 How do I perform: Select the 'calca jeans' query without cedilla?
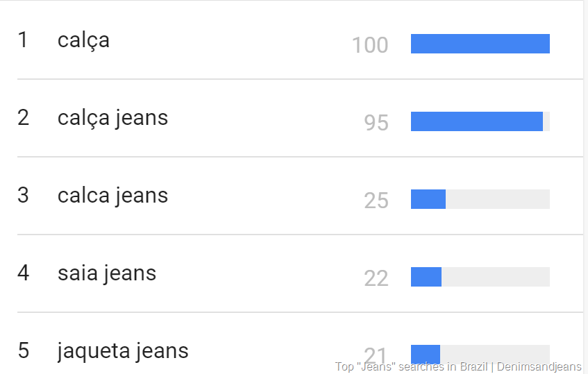pyautogui.click(x=112, y=196)
